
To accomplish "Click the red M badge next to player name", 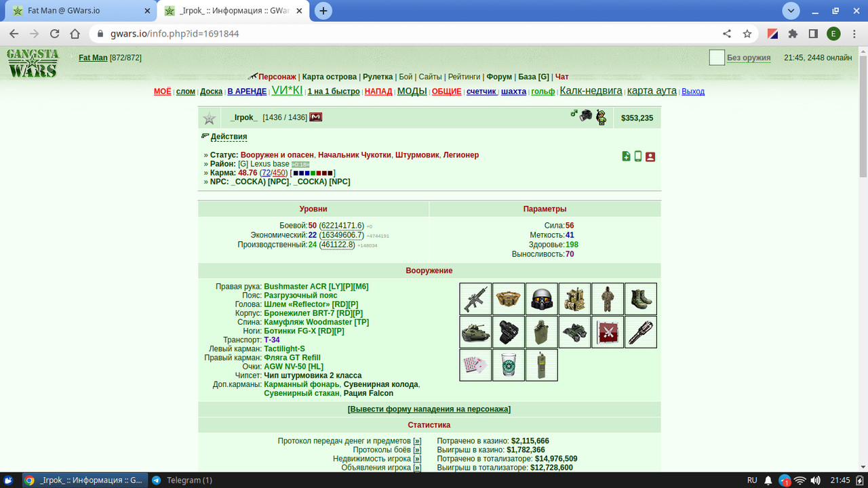I will [316, 117].
